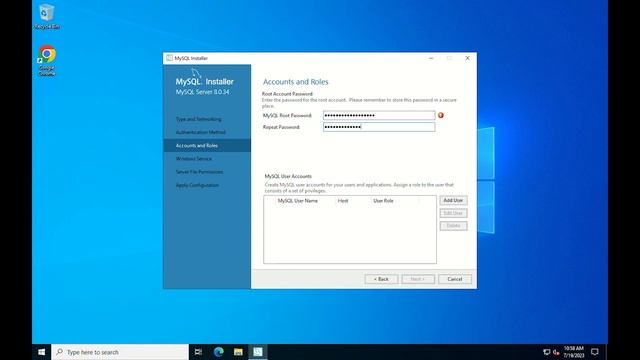
Task: Go to Type and Networking step
Action: (198, 119)
